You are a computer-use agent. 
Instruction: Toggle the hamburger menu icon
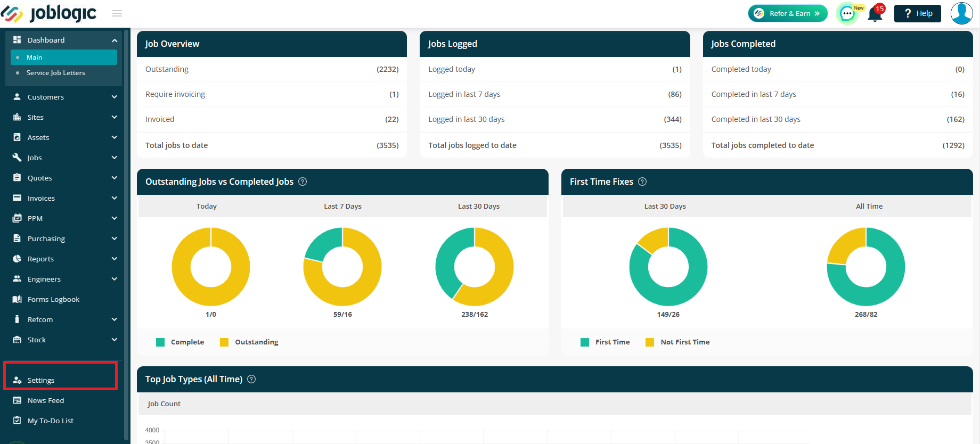(117, 13)
